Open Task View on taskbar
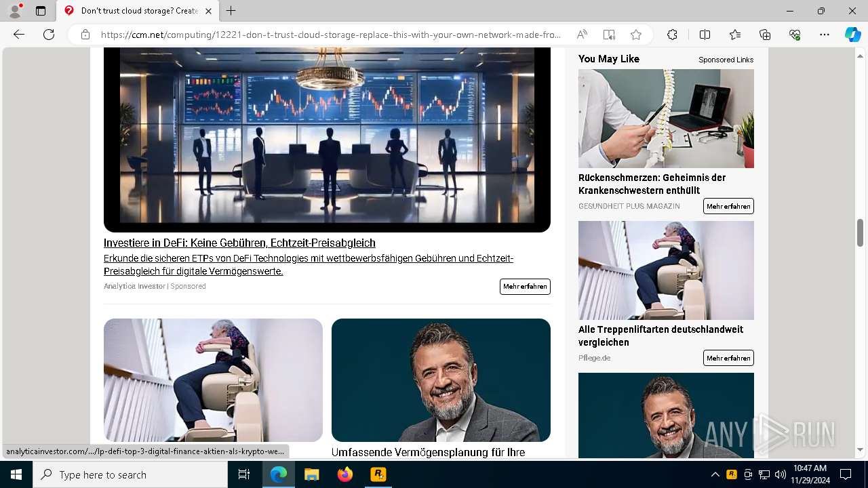Viewport: 868px width, 488px height. (244, 474)
